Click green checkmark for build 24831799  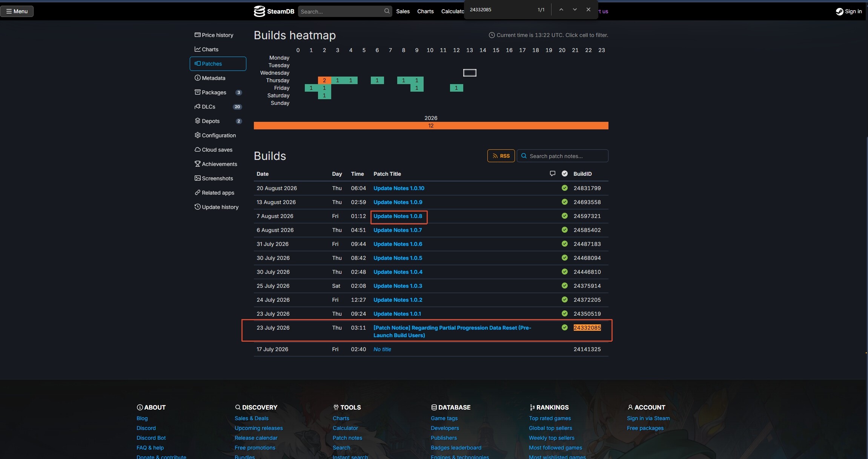pos(565,188)
